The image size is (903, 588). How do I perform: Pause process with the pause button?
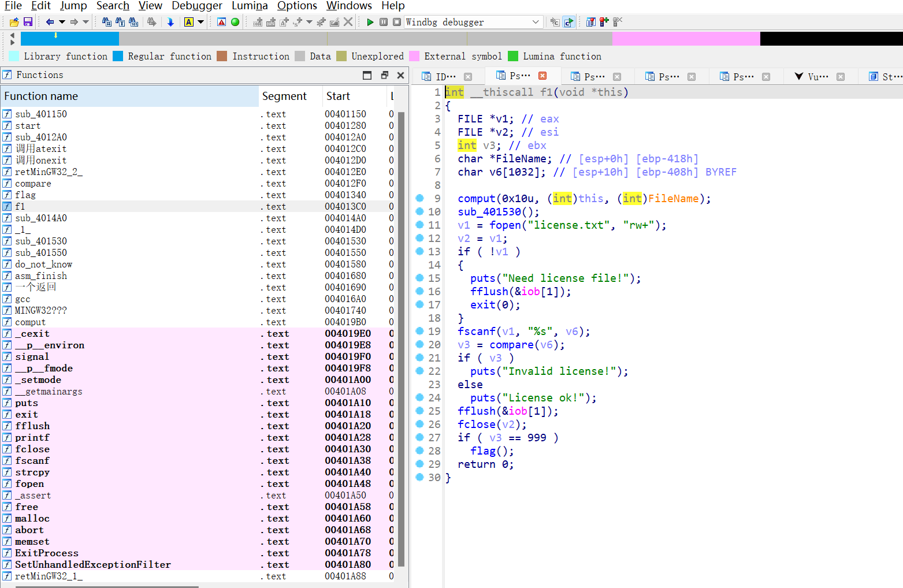coord(384,22)
